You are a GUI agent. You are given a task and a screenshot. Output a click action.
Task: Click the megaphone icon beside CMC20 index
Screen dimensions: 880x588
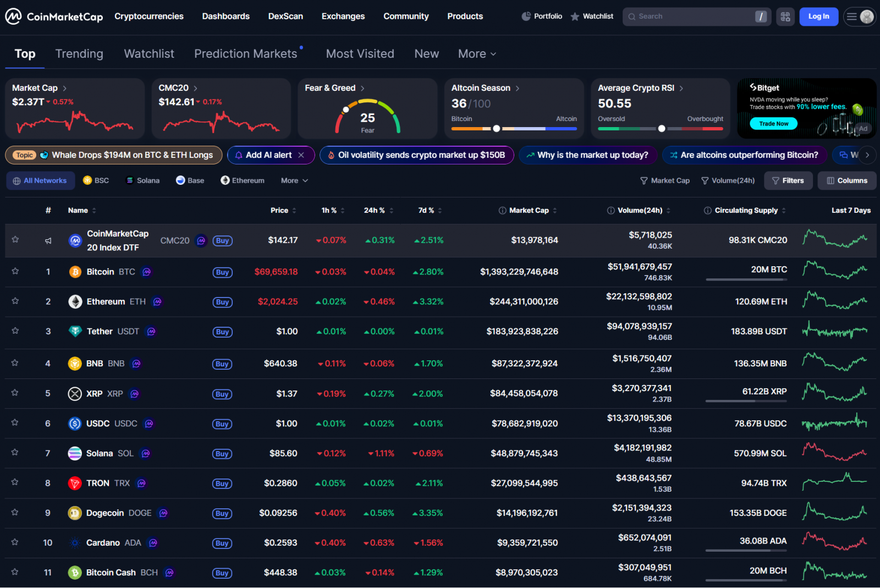[48, 241]
